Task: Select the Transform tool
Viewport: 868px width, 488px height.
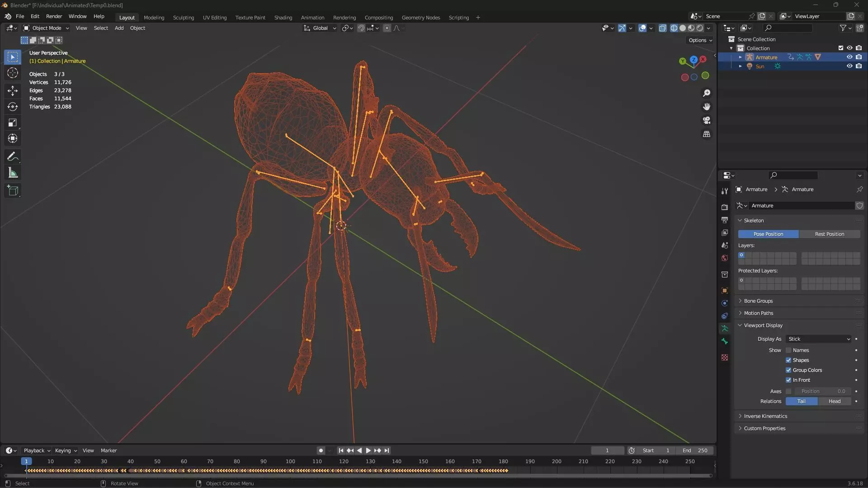Action: 13,138
